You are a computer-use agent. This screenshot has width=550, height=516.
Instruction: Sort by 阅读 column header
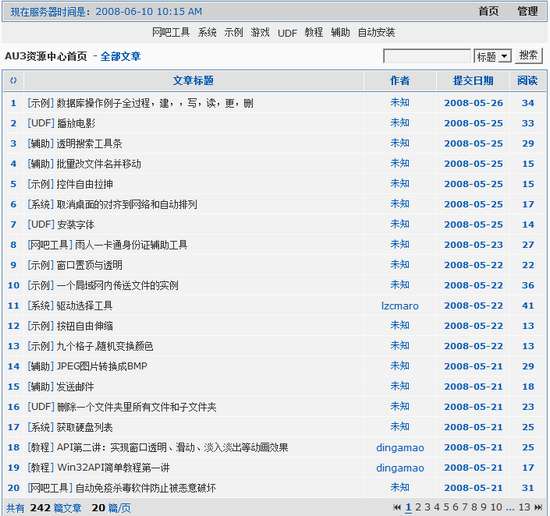coord(528,81)
